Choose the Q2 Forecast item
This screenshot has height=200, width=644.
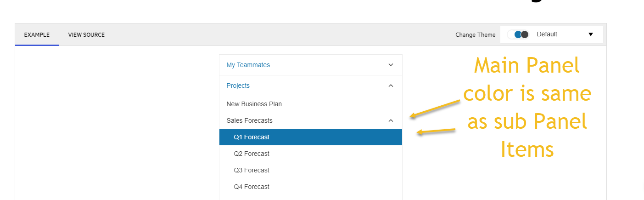pyautogui.click(x=252, y=154)
